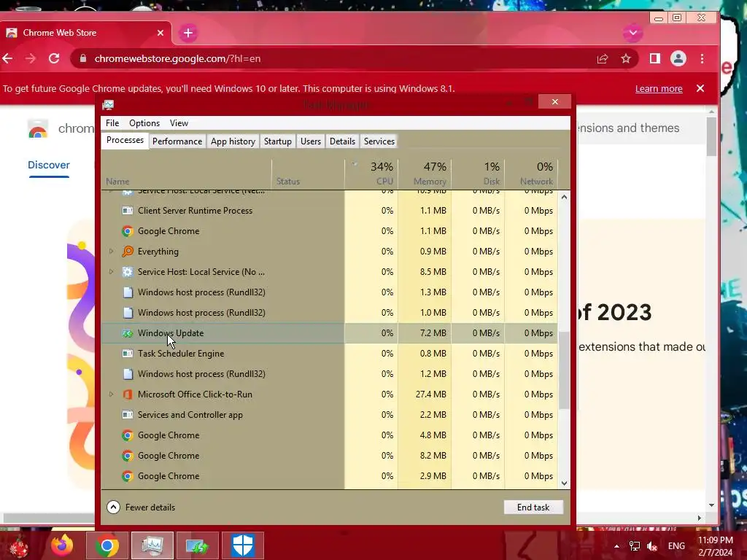The height and width of the screenshot is (560, 747).
Task: Click the ENG language indicator
Action: click(676, 545)
